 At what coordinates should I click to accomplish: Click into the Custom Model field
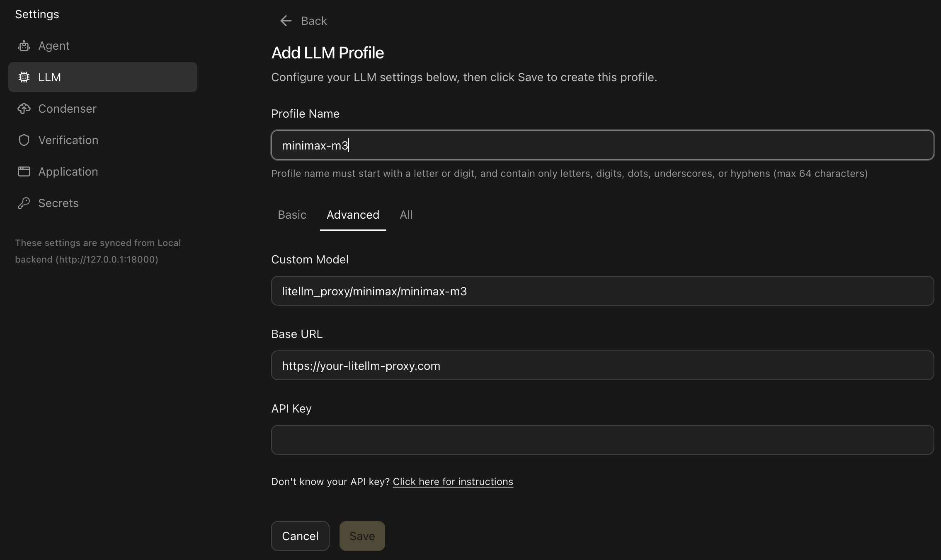[602, 291]
